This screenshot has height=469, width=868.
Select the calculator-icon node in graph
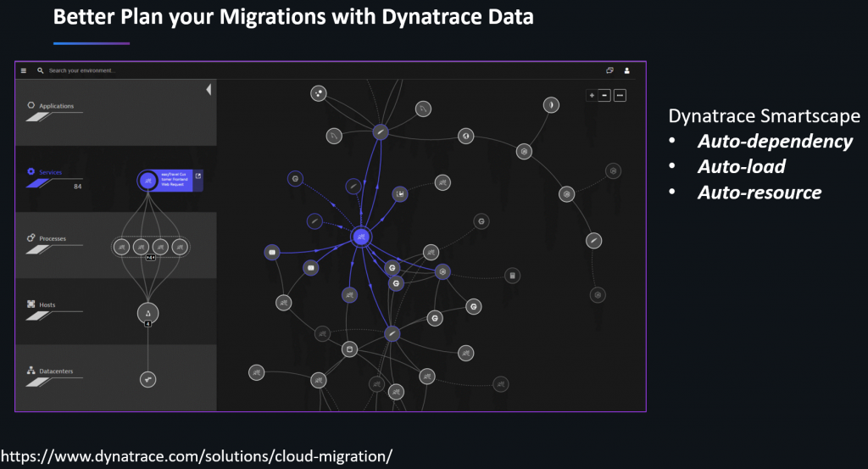[x=513, y=275]
